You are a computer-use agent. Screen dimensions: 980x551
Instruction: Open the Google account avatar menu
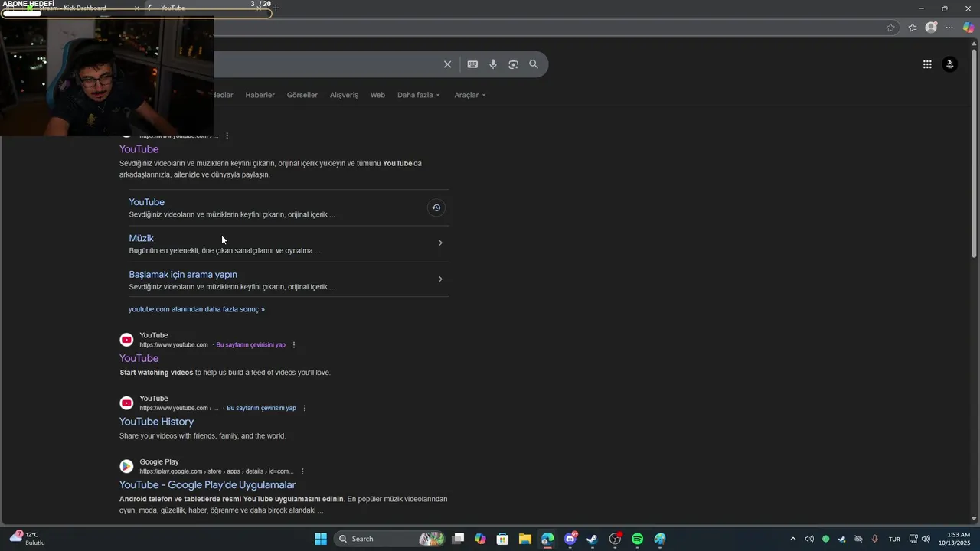[950, 64]
